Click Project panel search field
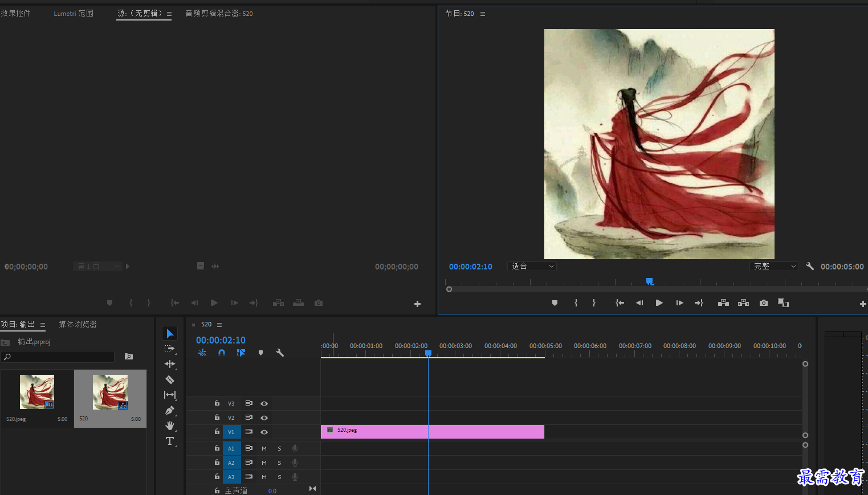The width and height of the screenshot is (868, 495). [58, 357]
